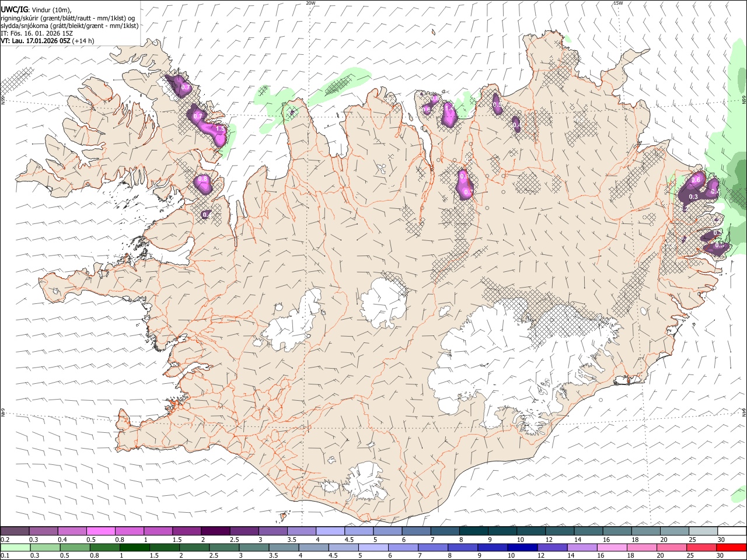Select the 'rigning/skúrir' legend description line
The width and height of the screenshot is (747, 560).
(x=68, y=18)
